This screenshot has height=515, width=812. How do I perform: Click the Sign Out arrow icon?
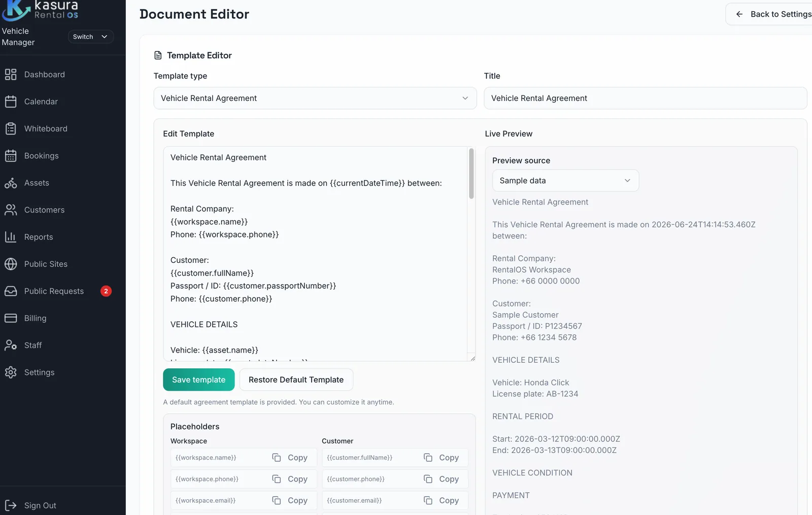point(11,505)
